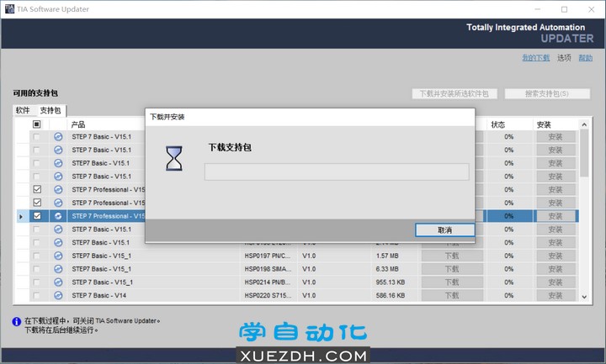Open the 我的下载 link
The height and width of the screenshot is (364, 606).
[x=535, y=58]
